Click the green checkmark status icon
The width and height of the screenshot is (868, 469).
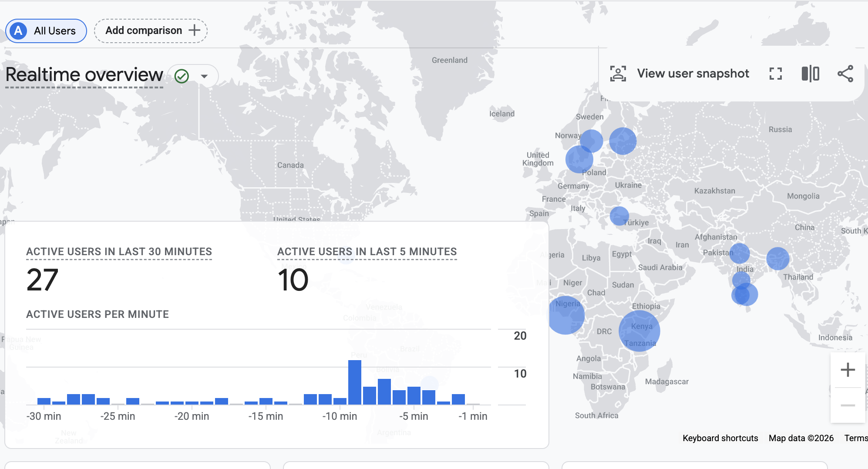pyautogui.click(x=182, y=76)
